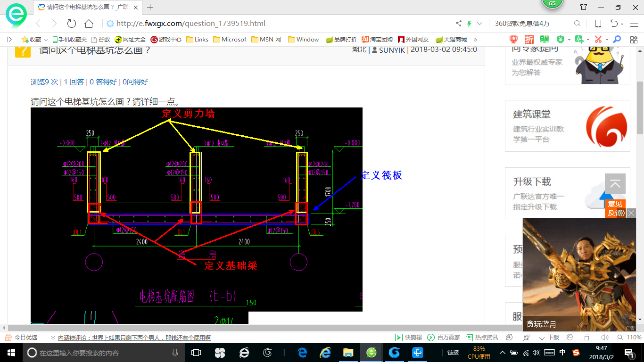
Task: Expand the address bar dropdown arrow
Action: pyautogui.click(x=479, y=24)
